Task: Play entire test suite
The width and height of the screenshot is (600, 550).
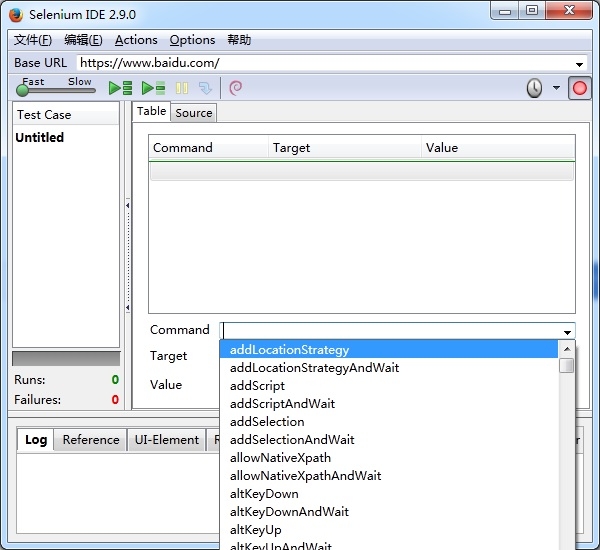Action: 120,88
